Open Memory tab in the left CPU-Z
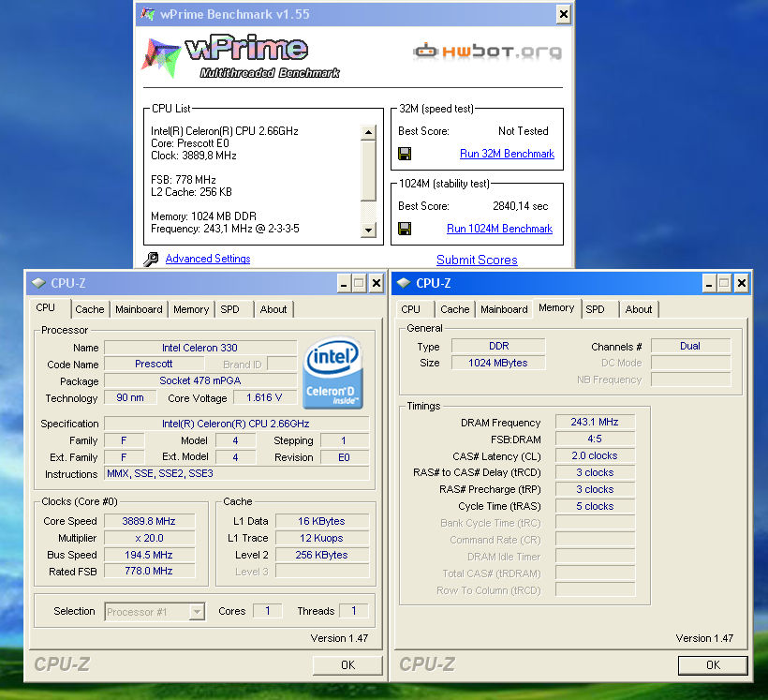This screenshot has width=768, height=700. (x=191, y=309)
